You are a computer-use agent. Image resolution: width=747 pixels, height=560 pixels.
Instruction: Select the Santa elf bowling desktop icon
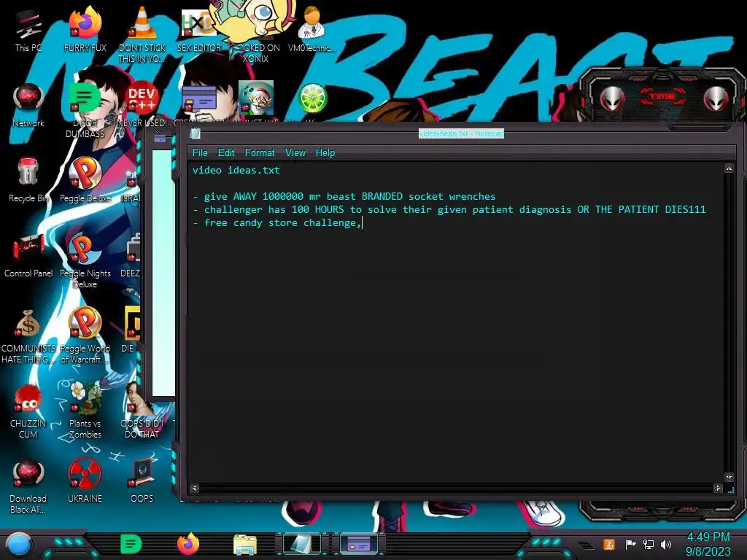256,99
